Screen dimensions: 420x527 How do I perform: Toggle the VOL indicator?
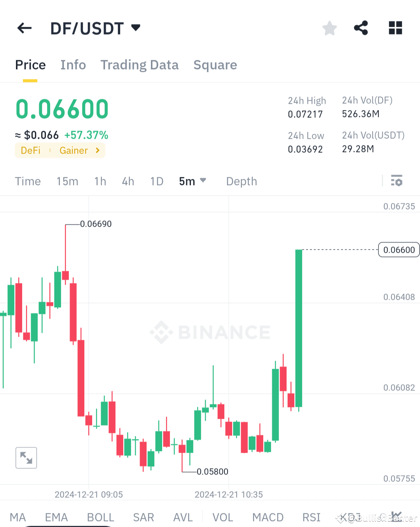click(223, 517)
